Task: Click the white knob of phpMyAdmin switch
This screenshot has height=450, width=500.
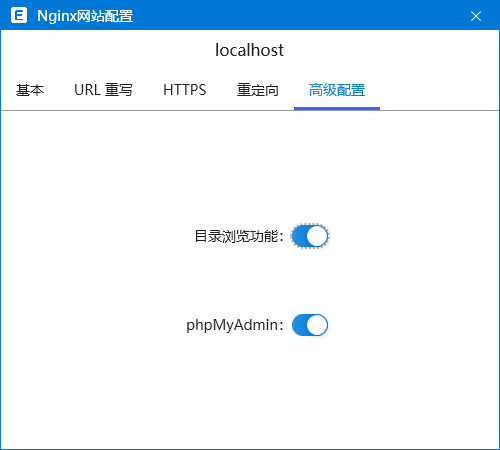Action: [317, 325]
